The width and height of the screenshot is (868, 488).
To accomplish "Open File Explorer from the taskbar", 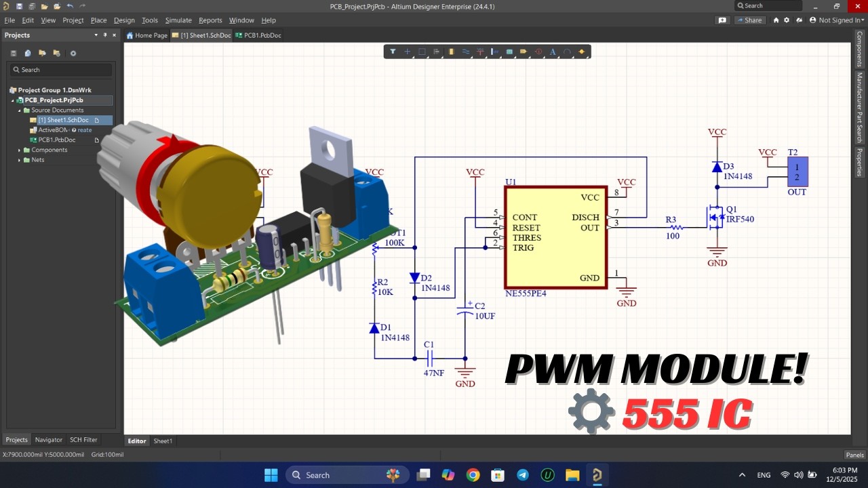I will [x=572, y=475].
